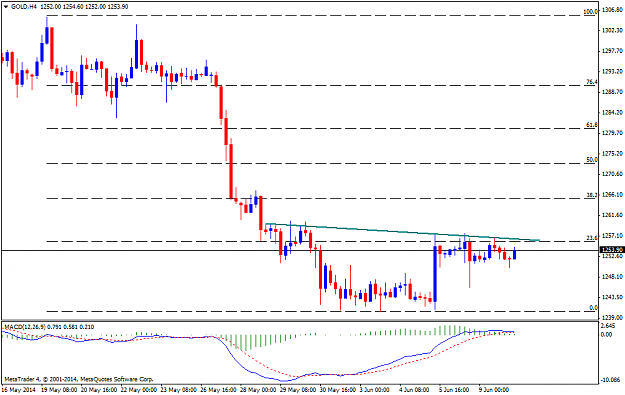
Task: Click the 1302.30 price axis value
Action: click(612, 30)
